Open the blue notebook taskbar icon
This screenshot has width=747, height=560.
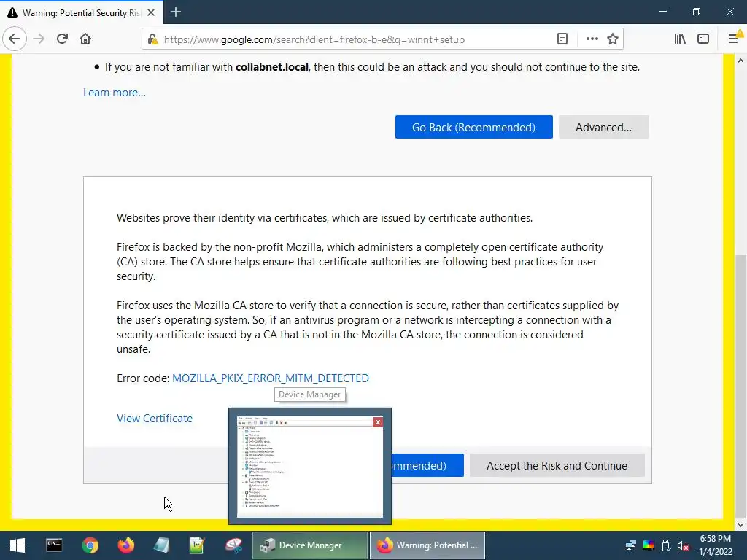pyautogui.click(x=161, y=545)
